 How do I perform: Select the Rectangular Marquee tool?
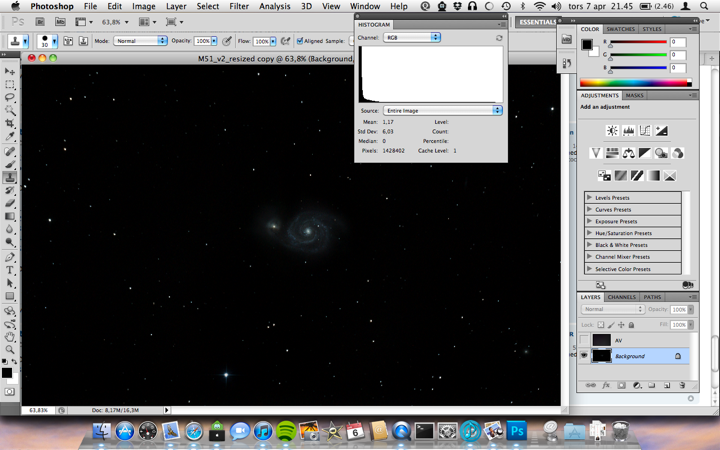[10, 84]
